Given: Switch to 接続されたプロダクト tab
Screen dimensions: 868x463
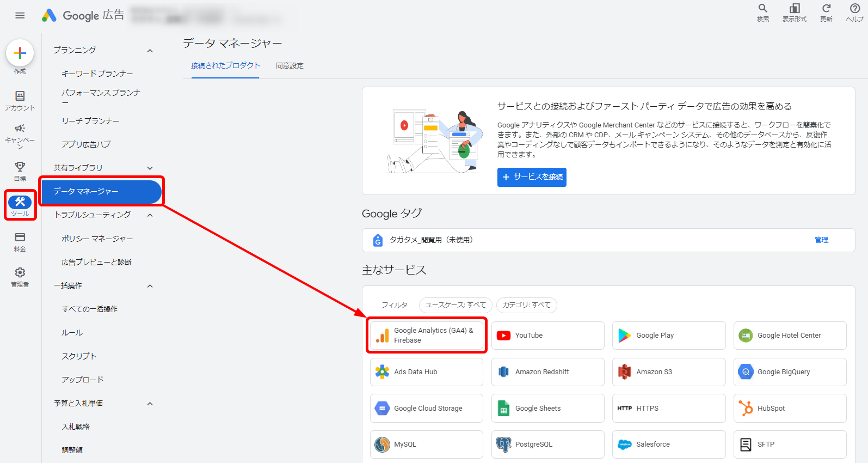Looking at the screenshot, I should pyautogui.click(x=225, y=66).
